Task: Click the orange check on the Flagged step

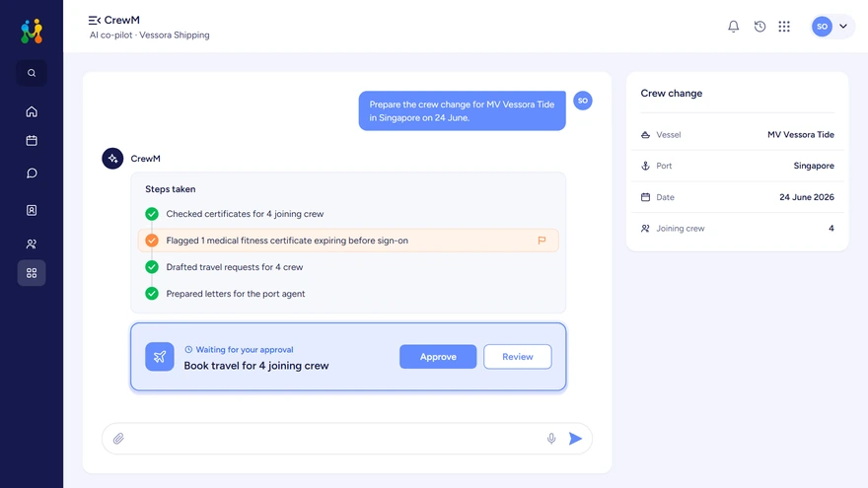Action: point(152,241)
